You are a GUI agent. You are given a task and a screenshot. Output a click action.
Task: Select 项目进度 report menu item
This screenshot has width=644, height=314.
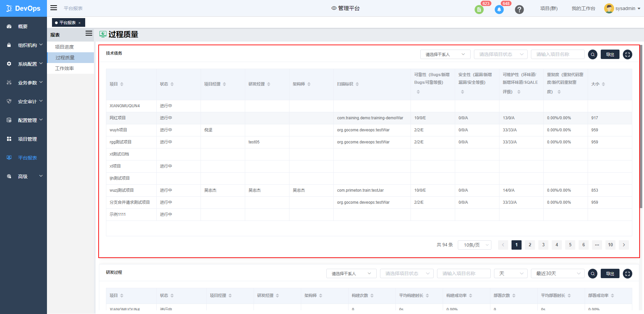(70, 47)
